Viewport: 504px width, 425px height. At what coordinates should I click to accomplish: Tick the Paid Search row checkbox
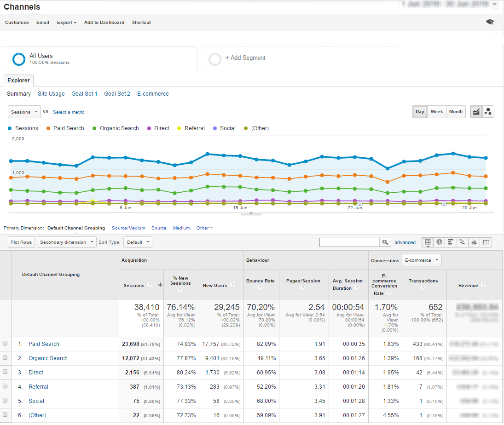[5, 344]
